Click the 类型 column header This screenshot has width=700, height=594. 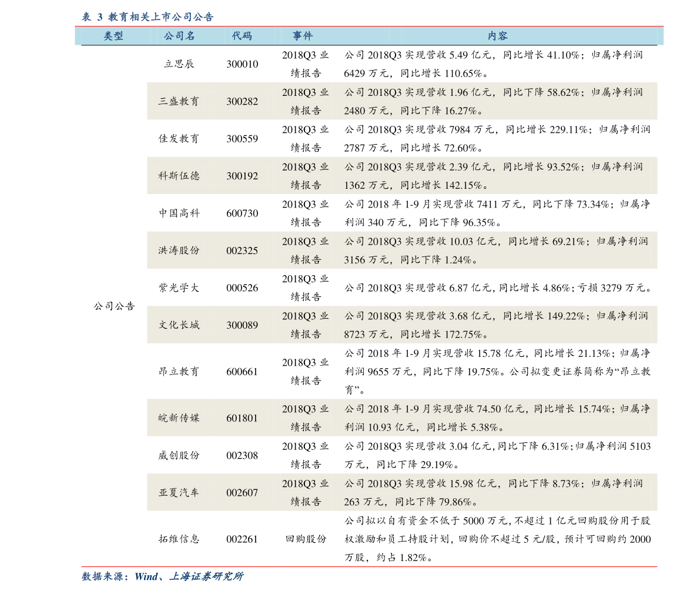coord(113,36)
